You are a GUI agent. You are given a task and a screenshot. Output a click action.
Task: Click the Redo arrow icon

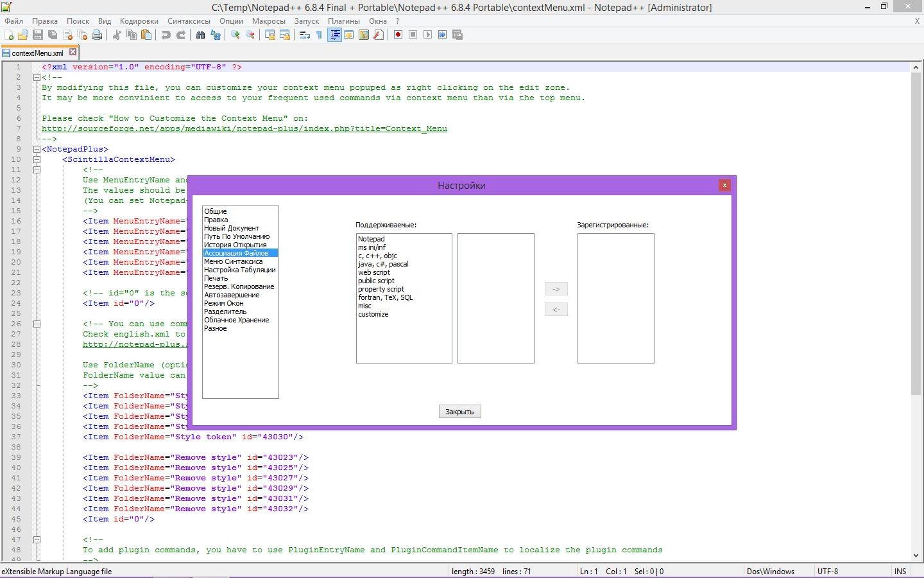(x=181, y=35)
